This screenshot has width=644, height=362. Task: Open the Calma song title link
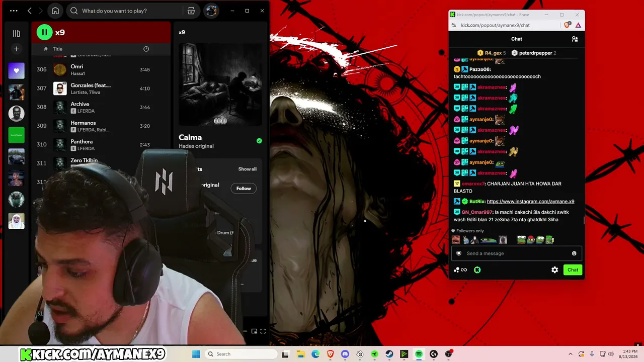[x=190, y=137]
